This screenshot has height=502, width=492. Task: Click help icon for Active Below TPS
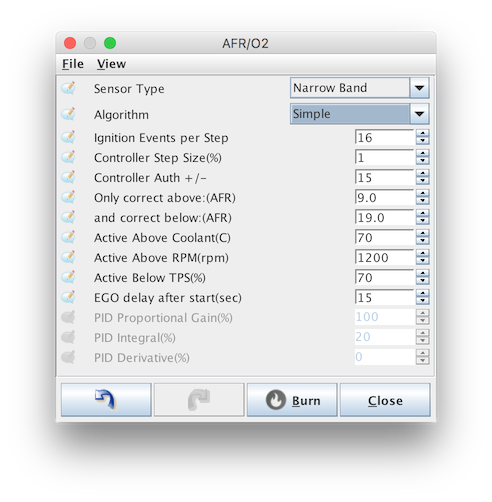pos(68,277)
